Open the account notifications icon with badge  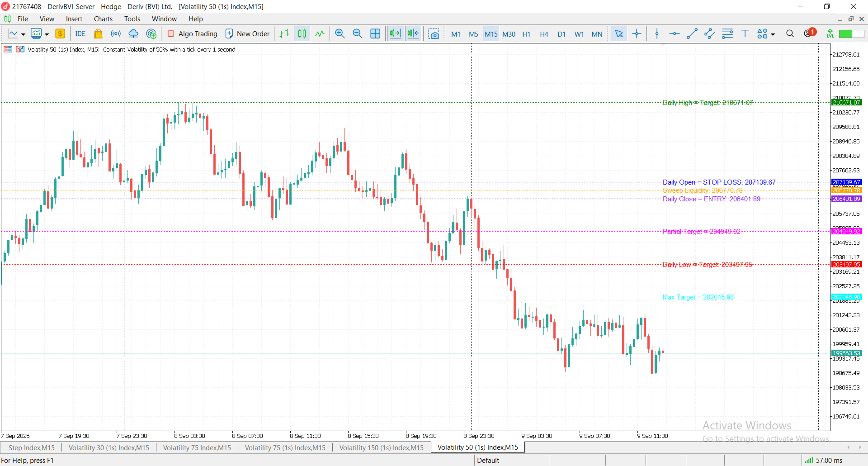[x=809, y=33]
